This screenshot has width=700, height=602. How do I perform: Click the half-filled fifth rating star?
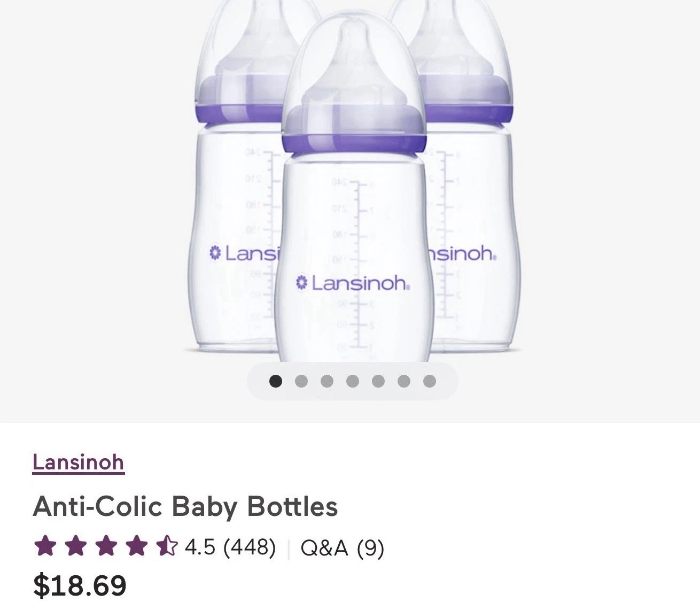click(x=167, y=546)
